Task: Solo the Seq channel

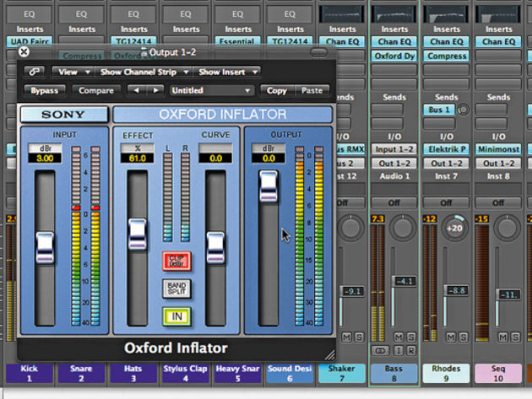Action: 516,337
